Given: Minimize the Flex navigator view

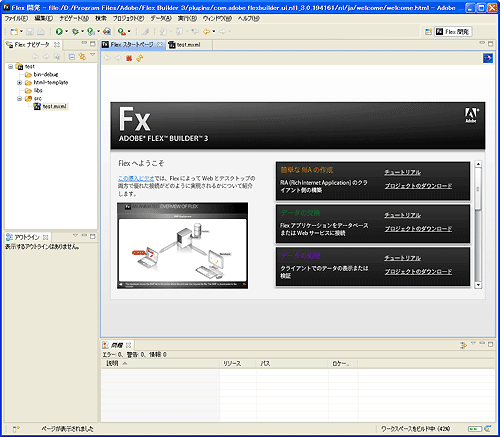Looking at the screenshot, I should tap(84, 43).
